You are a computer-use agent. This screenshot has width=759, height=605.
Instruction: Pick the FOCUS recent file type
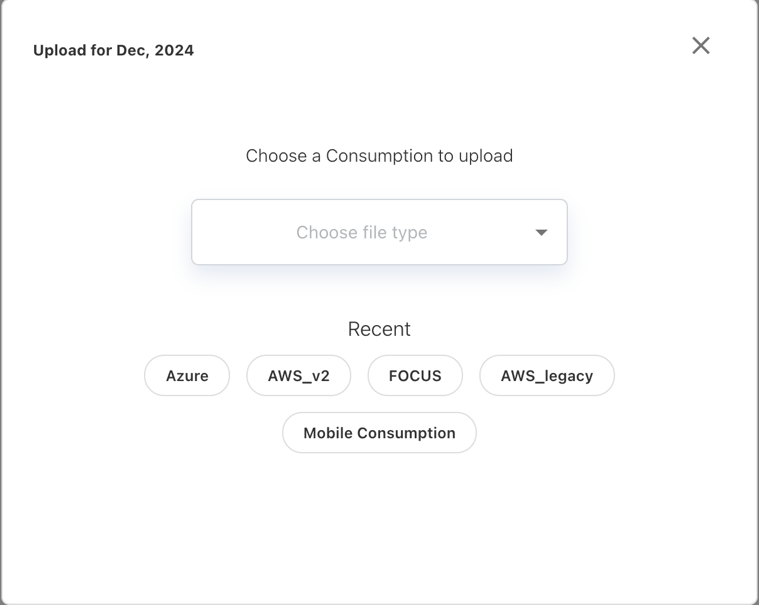(415, 376)
